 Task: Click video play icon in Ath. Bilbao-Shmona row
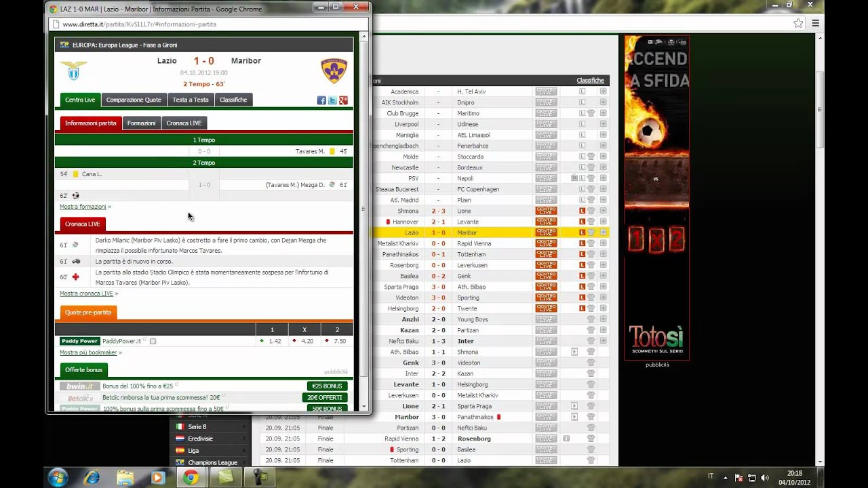click(x=574, y=352)
